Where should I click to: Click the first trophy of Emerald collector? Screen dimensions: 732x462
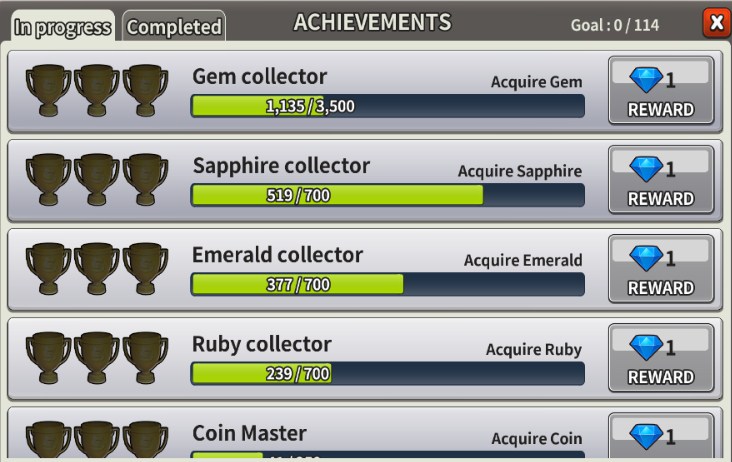48,268
